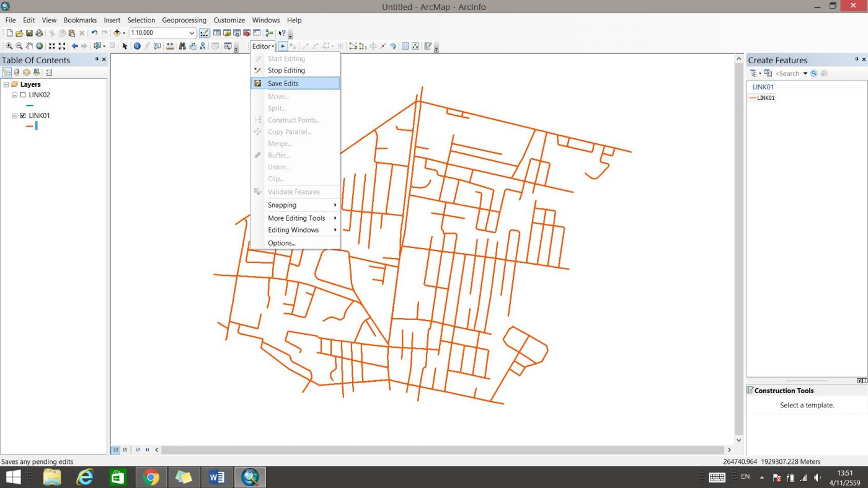Viewport: 868px width, 488px height.
Task: Click Stop Editing in the Editor menu
Action: click(286, 71)
